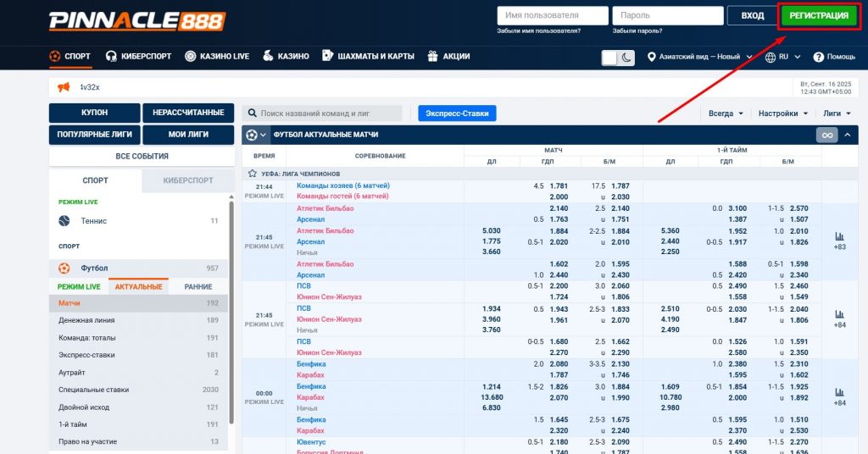Open the Всегда time filter dropdown
The height and width of the screenshot is (454, 868).
[x=726, y=113]
